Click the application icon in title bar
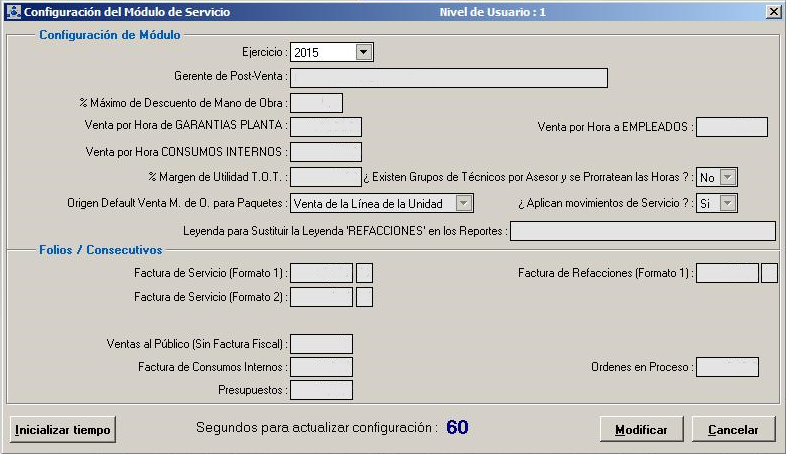The height and width of the screenshot is (454, 786). (x=12, y=11)
